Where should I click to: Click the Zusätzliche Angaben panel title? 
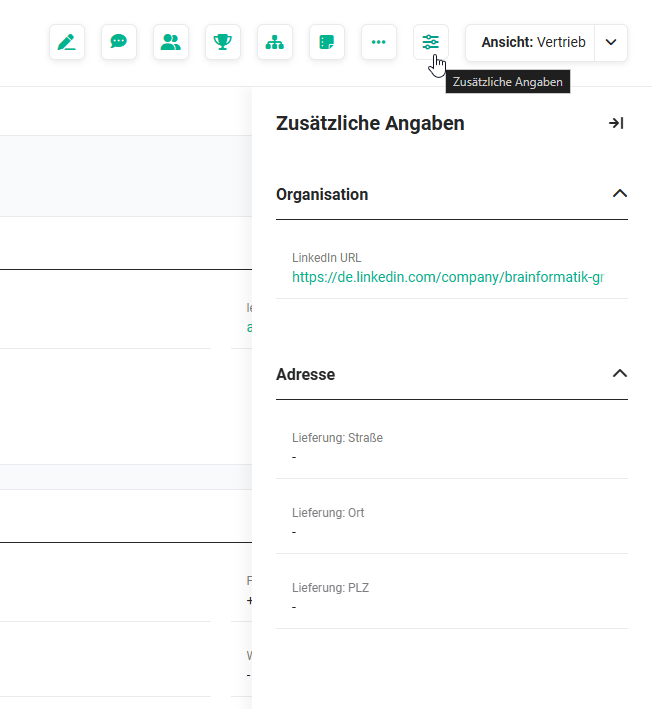pyautogui.click(x=370, y=123)
